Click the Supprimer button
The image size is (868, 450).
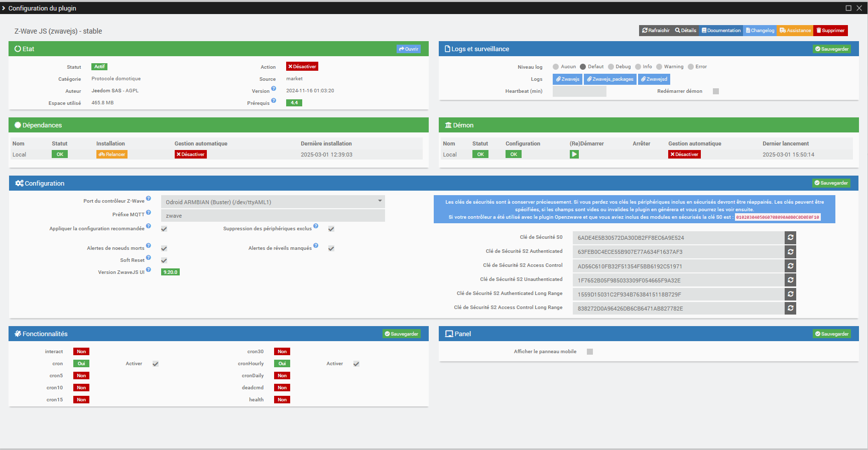[830, 31]
